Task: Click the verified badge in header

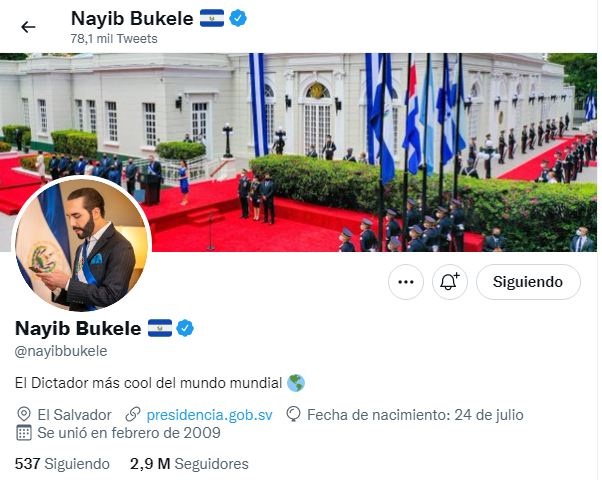Action: tap(238, 18)
